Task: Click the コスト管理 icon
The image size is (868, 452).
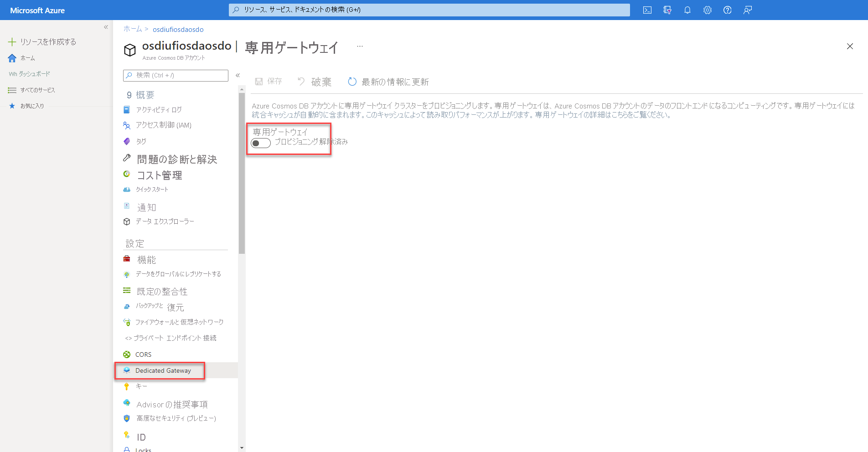Action: tap(127, 174)
